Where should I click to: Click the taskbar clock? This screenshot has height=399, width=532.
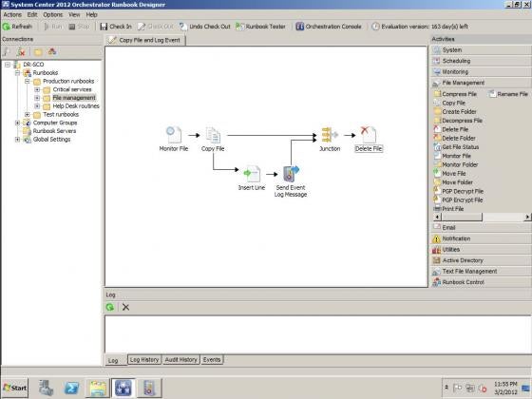[x=505, y=388]
